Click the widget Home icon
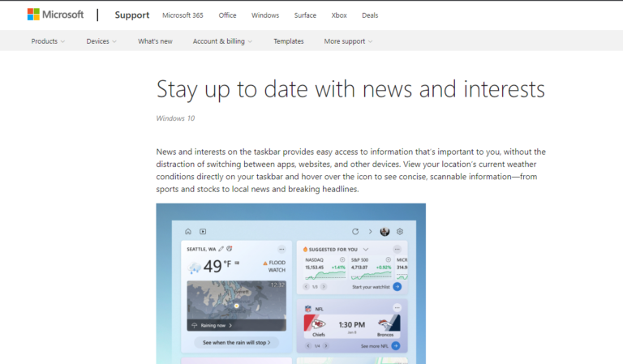Viewport: 623px width, 364px height. pyautogui.click(x=188, y=231)
